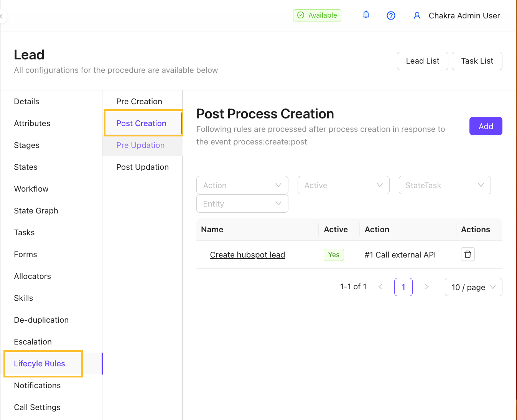Go to the next page arrow
Viewport: 517px width, 420px height.
pyautogui.click(x=426, y=287)
